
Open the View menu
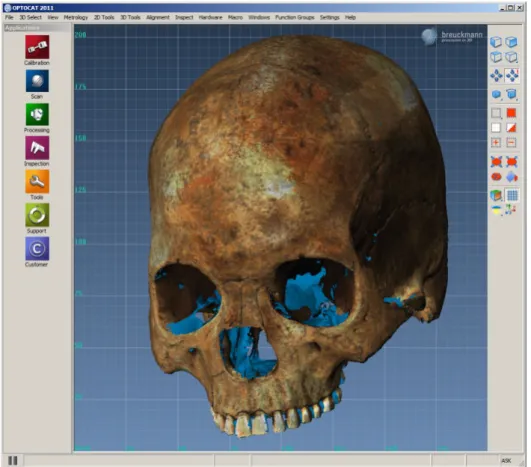pyautogui.click(x=53, y=17)
